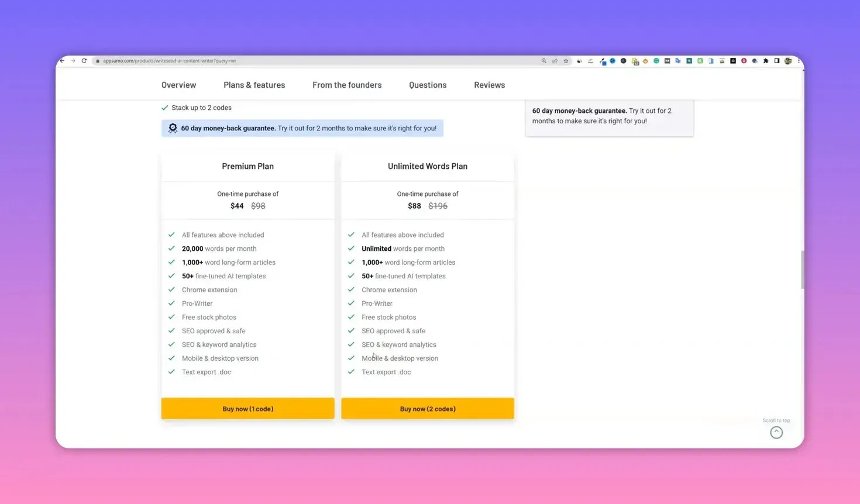Click the padlock icon in the address bar
This screenshot has height=504, width=860.
pos(97,61)
